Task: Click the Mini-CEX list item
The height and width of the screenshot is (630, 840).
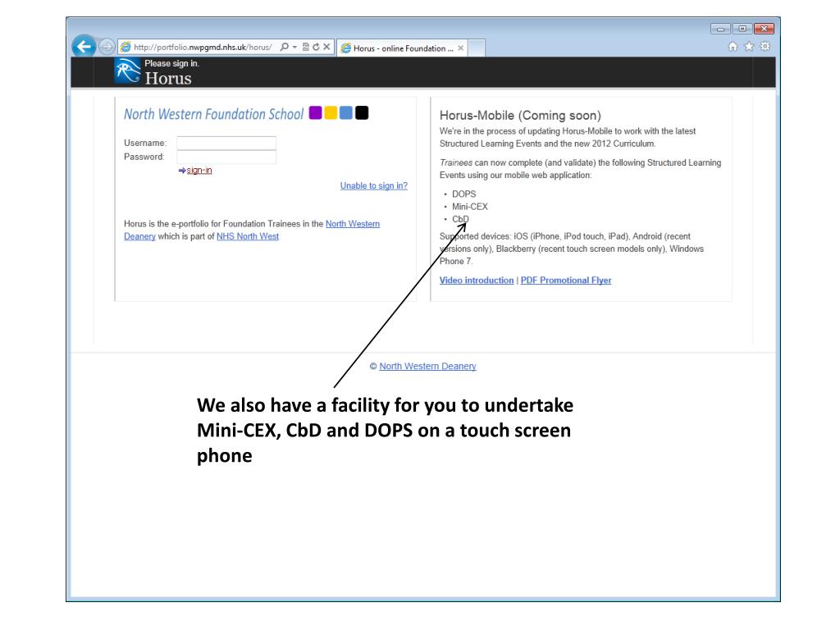Action: [470, 206]
